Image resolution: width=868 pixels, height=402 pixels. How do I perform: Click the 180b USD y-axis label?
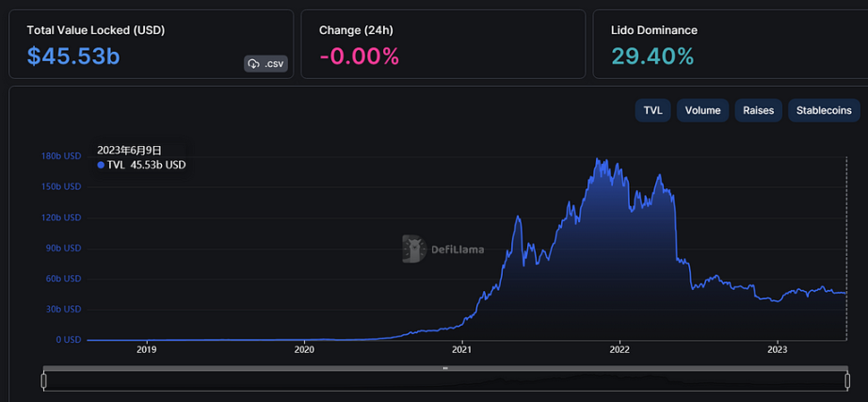pyautogui.click(x=61, y=156)
